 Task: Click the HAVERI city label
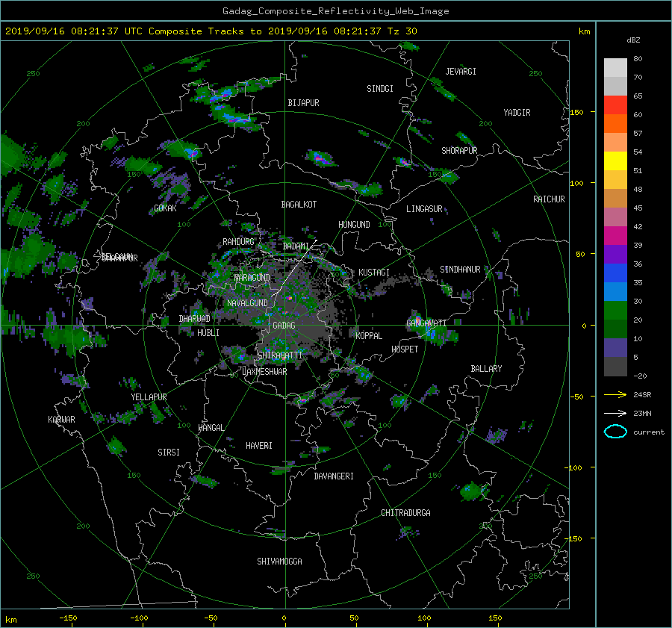pos(259,446)
